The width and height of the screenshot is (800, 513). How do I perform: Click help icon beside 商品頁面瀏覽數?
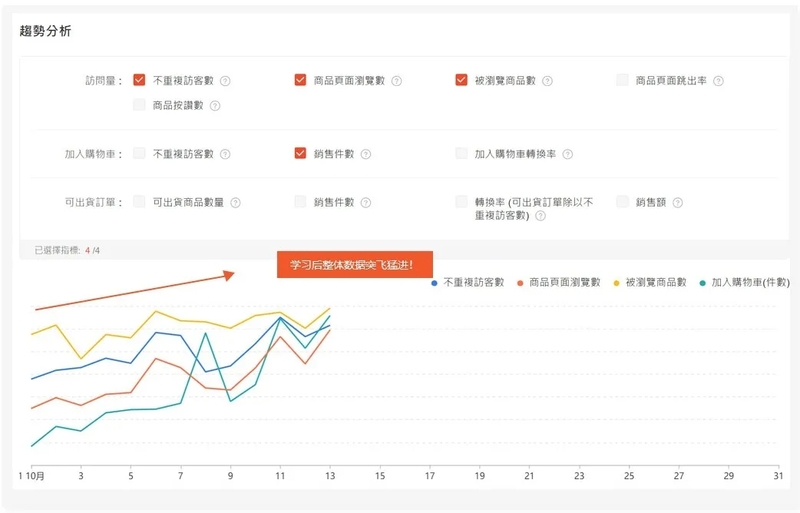point(397,81)
